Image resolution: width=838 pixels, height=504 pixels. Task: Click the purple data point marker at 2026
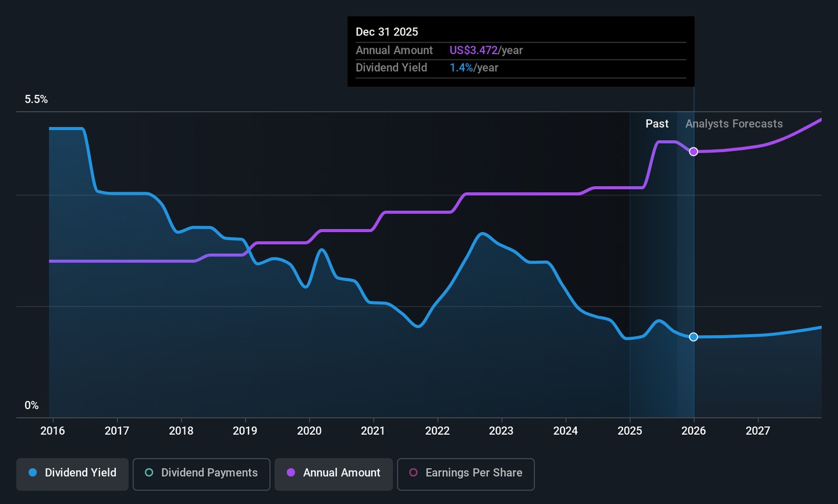pyautogui.click(x=693, y=152)
